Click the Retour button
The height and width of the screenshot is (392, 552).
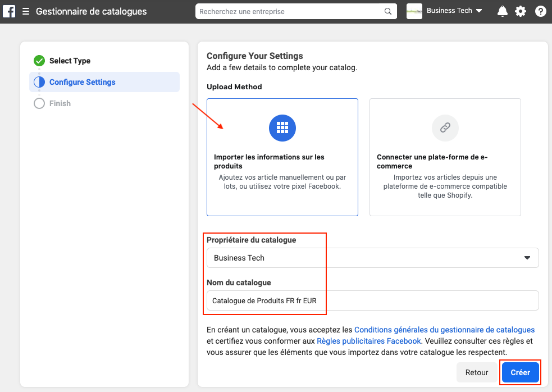coord(476,372)
